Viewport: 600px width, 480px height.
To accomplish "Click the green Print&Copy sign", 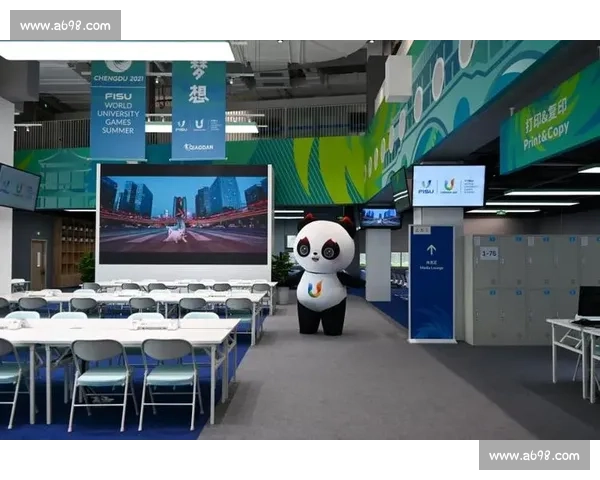I will pyautogui.click(x=550, y=124).
